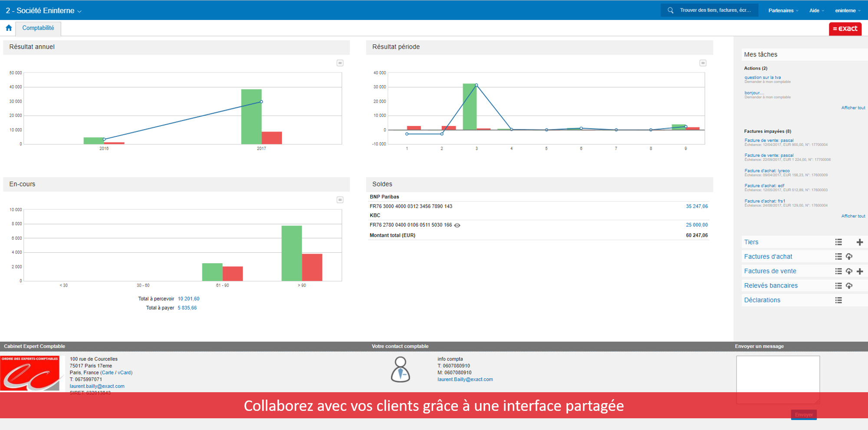The width and height of the screenshot is (868, 430).
Task: Click the accountant contact avatar icon
Action: tap(401, 369)
